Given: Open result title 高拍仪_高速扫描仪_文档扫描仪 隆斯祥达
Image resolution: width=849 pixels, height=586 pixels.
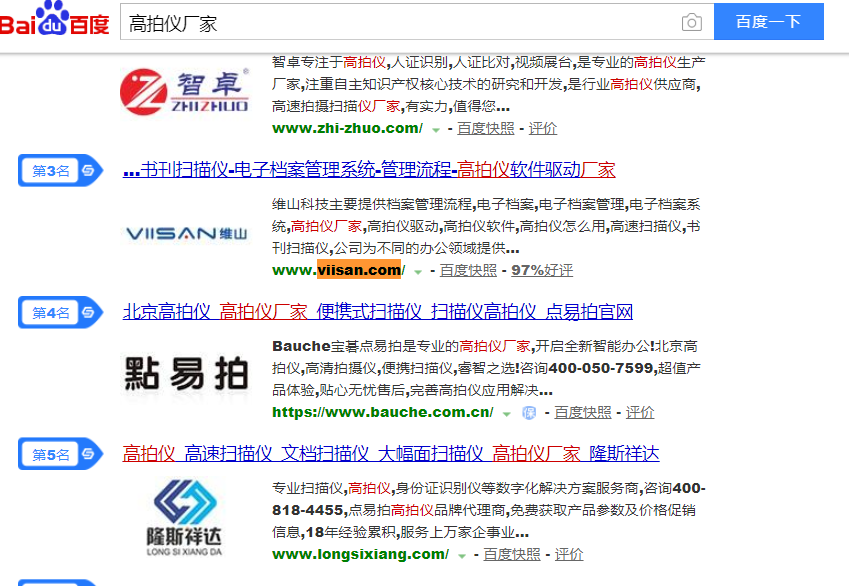Looking at the screenshot, I should [x=391, y=454].
